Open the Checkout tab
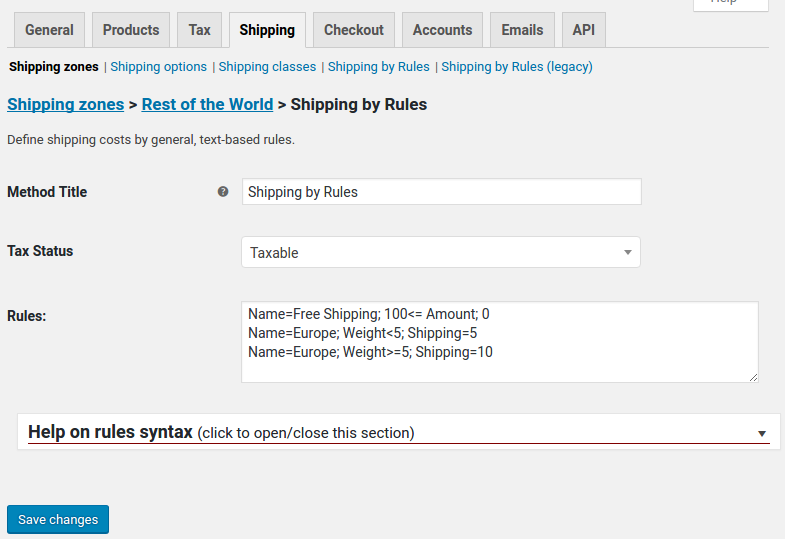 coord(353,30)
